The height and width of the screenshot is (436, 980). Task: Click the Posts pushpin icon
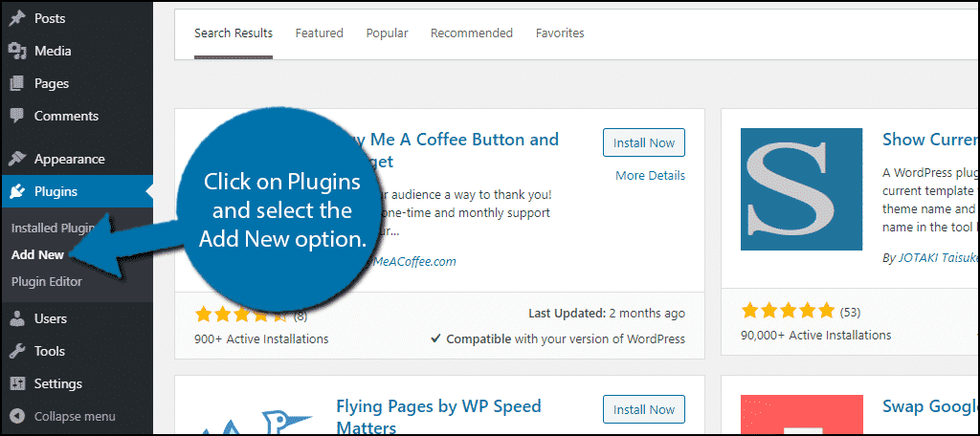point(17,18)
